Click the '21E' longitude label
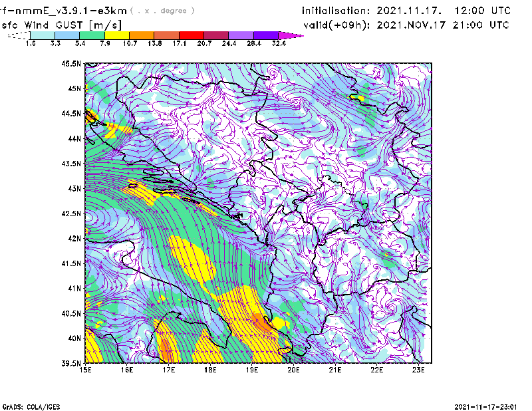 [335, 370]
